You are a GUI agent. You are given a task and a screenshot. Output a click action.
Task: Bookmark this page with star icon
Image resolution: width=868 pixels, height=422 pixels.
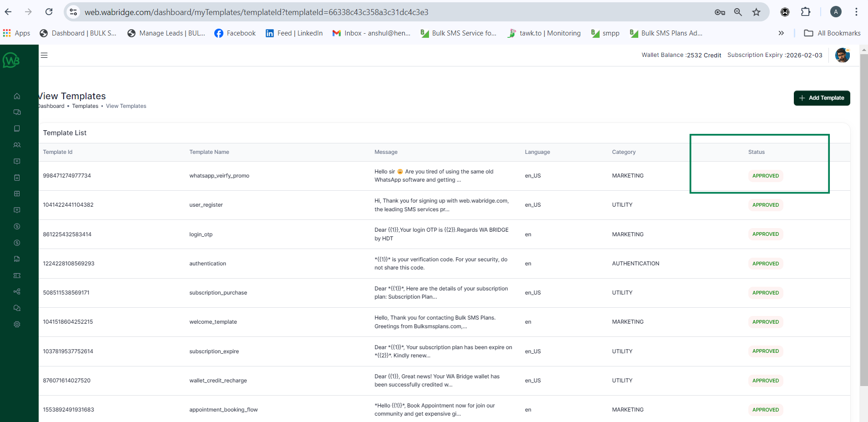[x=756, y=12]
